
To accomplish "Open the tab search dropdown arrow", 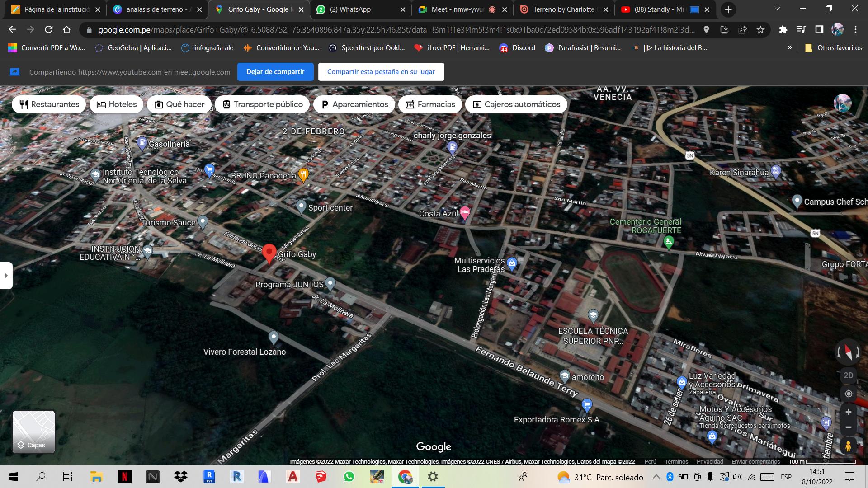I will [x=778, y=9].
